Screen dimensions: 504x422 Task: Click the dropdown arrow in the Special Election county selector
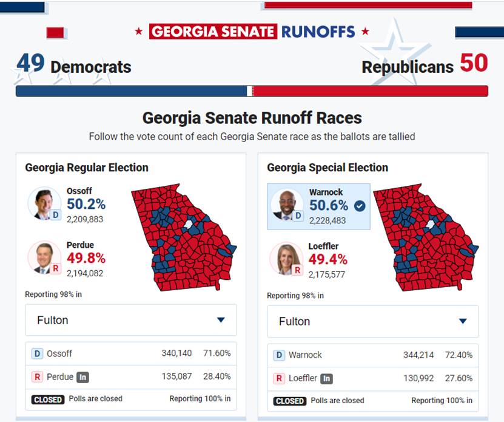[463, 321]
